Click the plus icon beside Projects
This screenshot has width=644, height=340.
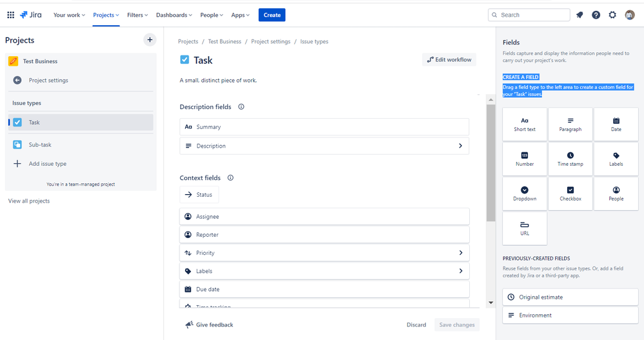(150, 40)
